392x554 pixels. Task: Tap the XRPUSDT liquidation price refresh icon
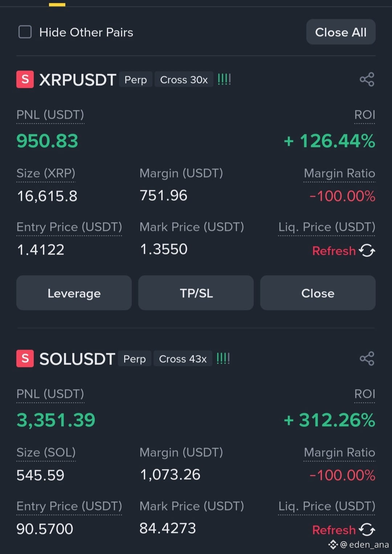(367, 250)
